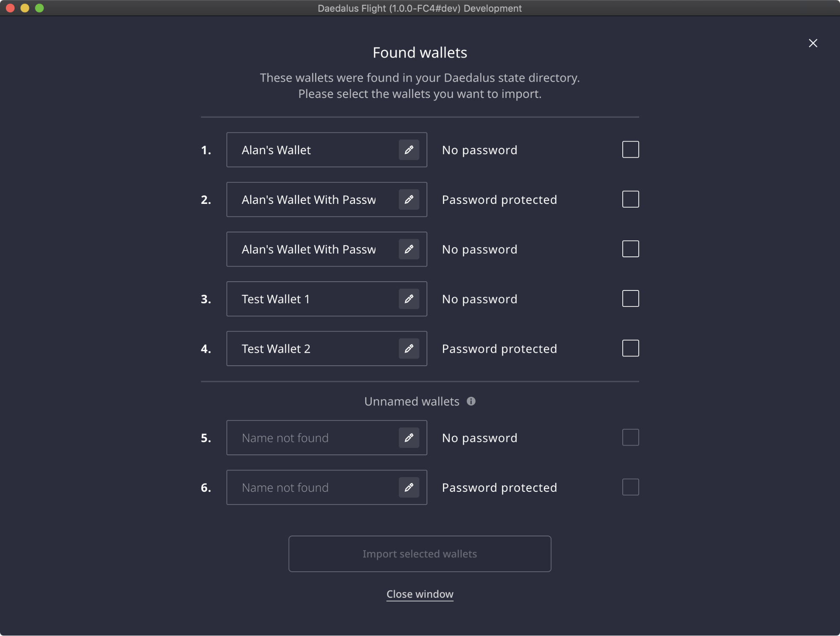Check the password-protected wallet 2 checkbox
Image resolution: width=840 pixels, height=636 pixels.
point(630,199)
